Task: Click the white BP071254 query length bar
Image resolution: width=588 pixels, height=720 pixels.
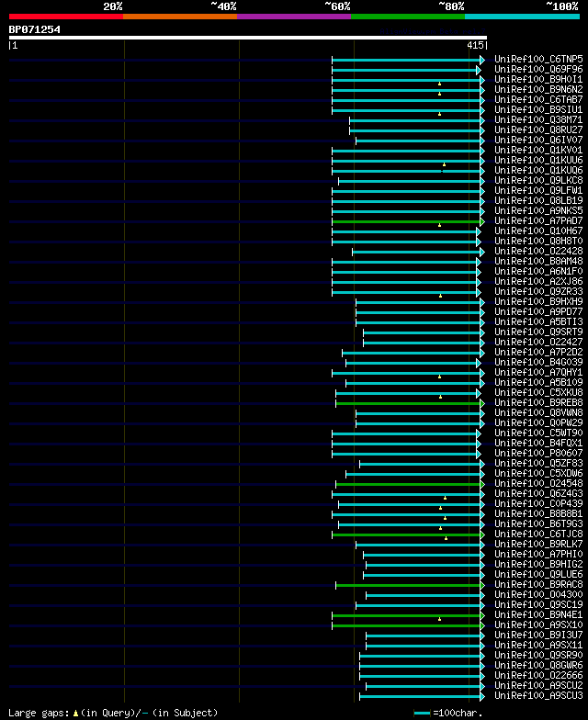Action: coord(248,38)
